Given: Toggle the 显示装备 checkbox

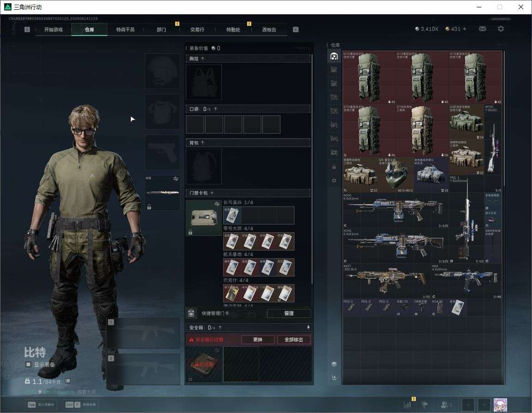Looking at the screenshot, I should click(x=29, y=365).
